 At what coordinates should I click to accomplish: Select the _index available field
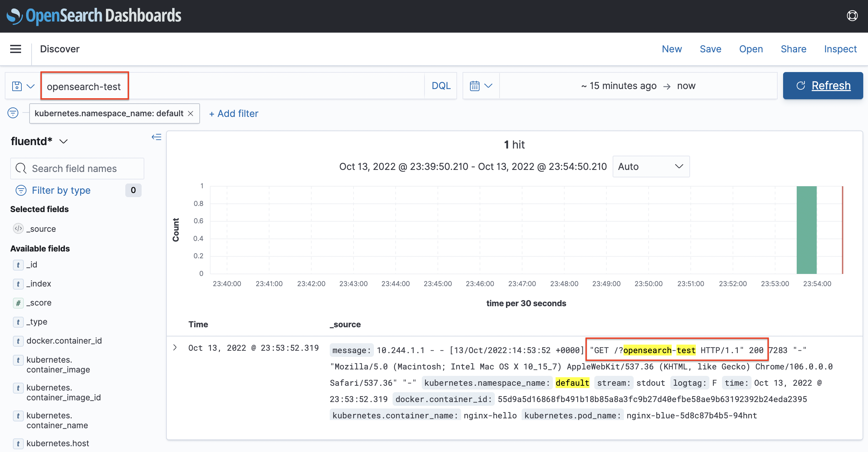click(x=39, y=284)
